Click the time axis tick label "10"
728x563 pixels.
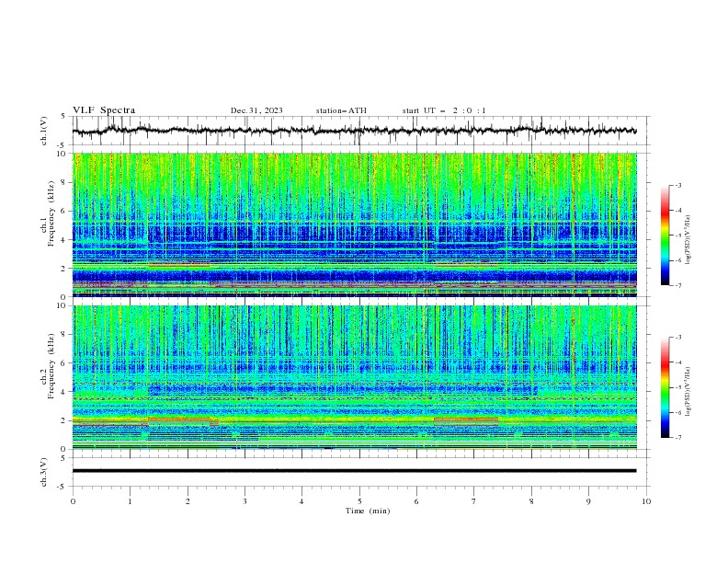[x=646, y=501]
